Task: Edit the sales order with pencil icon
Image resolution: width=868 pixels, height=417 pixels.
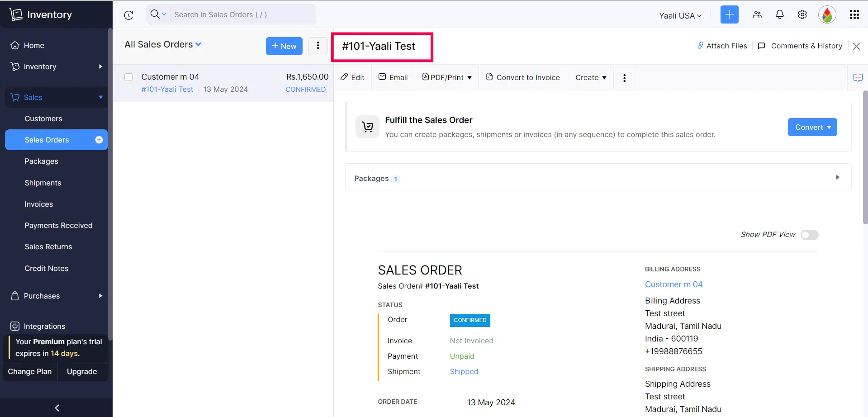Action: (352, 77)
